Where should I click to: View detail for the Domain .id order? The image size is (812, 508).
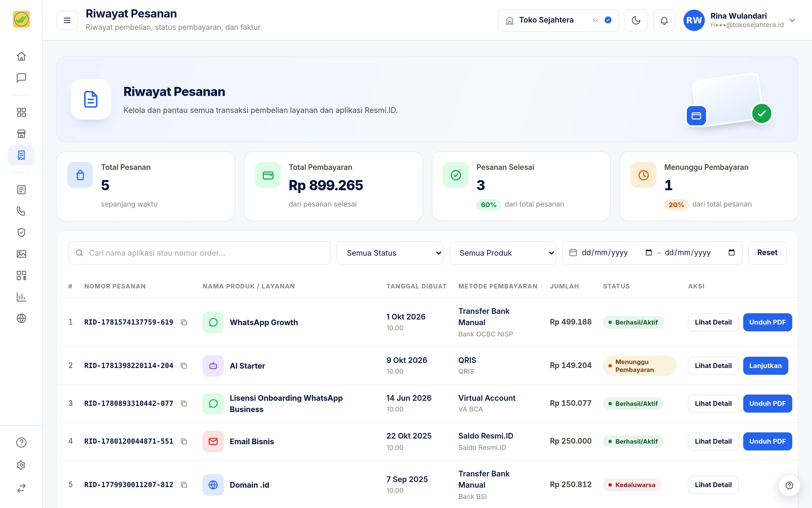[x=713, y=485]
